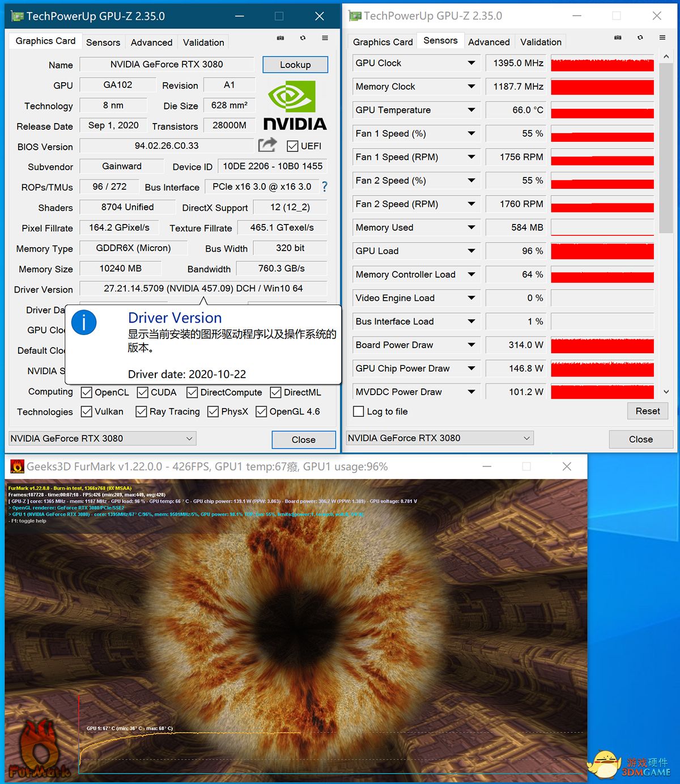Click the sensors list scrollbar thumb

pyautogui.click(x=666, y=149)
